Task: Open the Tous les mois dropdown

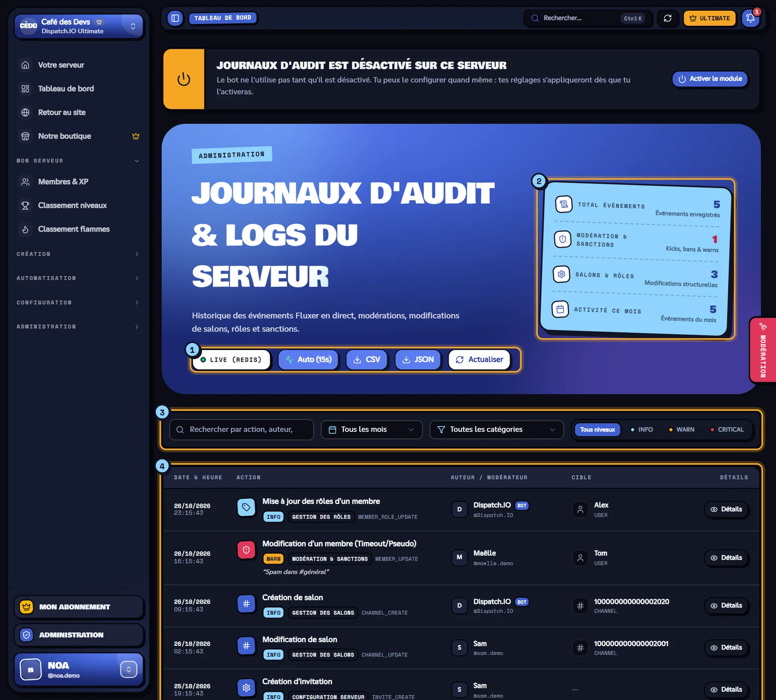Action: pyautogui.click(x=372, y=430)
